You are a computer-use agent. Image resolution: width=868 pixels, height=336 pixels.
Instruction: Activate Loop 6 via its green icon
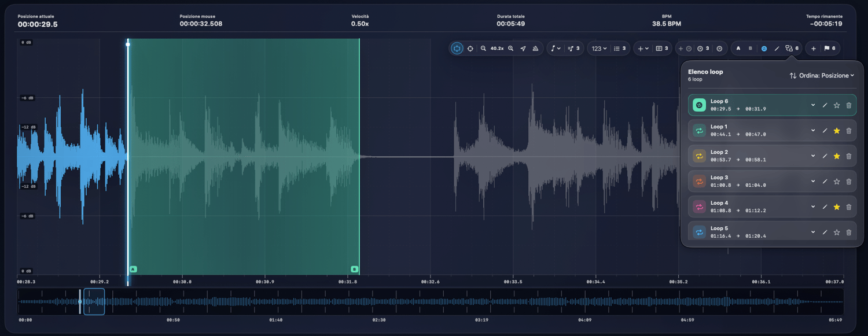pyautogui.click(x=699, y=105)
